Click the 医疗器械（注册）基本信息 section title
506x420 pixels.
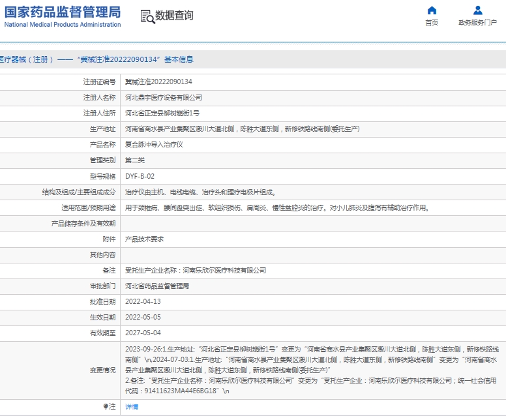coord(97,59)
